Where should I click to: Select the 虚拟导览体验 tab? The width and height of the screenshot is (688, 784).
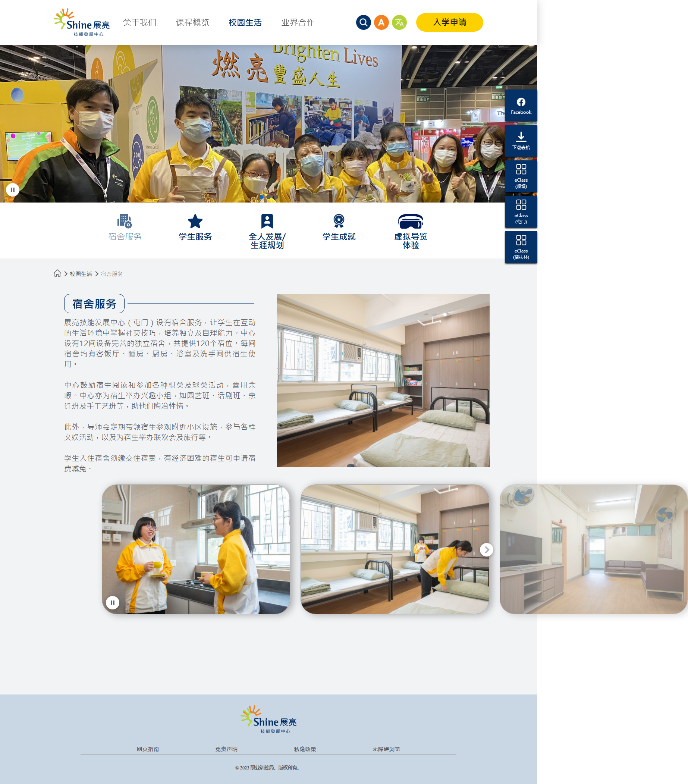410,231
